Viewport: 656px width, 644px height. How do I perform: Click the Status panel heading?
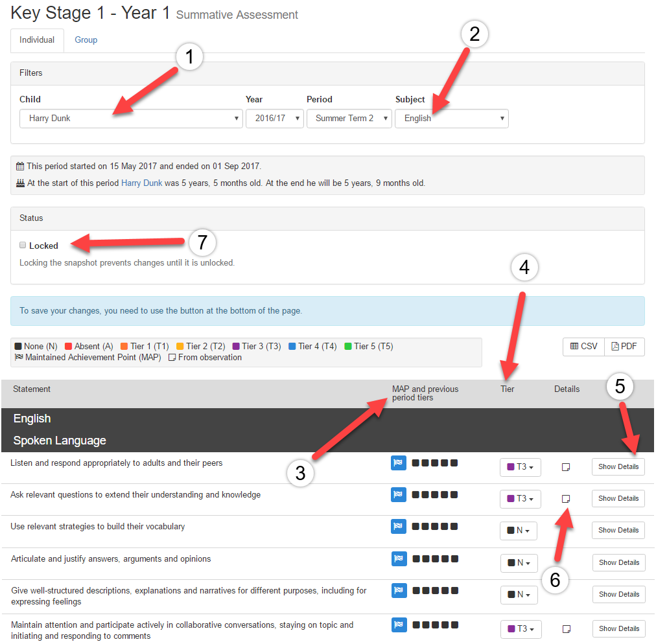[31, 218]
